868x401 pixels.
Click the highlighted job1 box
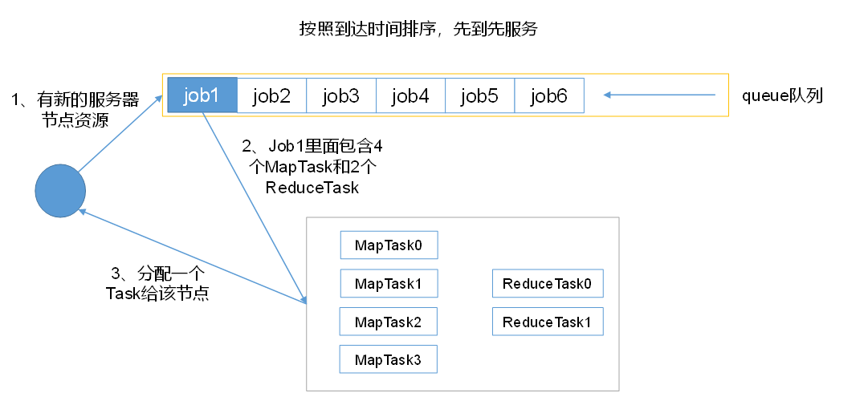202,95
